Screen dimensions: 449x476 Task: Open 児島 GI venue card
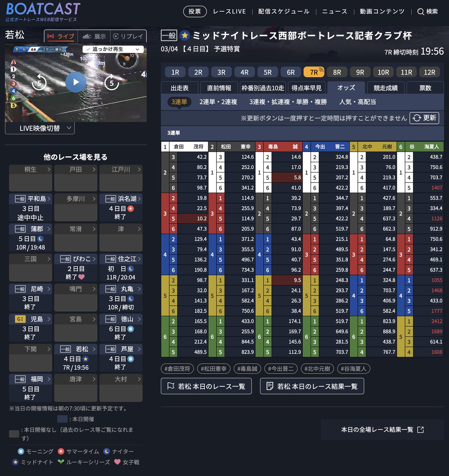click(x=31, y=328)
